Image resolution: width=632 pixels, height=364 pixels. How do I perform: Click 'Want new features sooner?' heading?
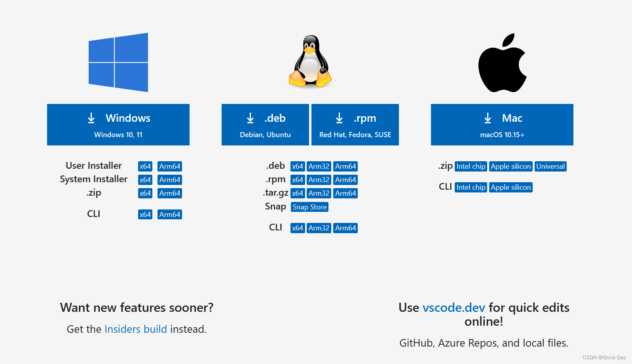(137, 307)
